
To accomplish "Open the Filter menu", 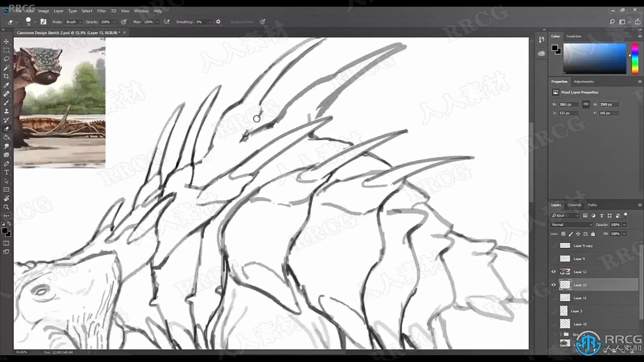I will click(101, 11).
